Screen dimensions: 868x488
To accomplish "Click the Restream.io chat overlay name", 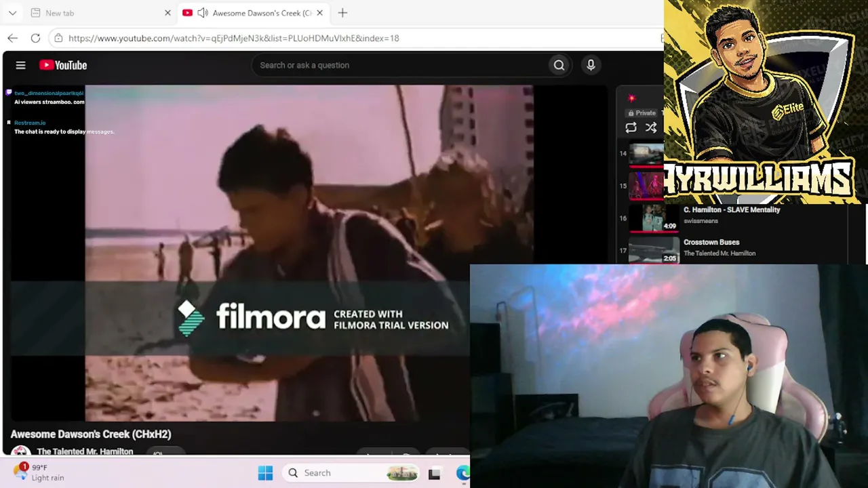I will coord(30,123).
